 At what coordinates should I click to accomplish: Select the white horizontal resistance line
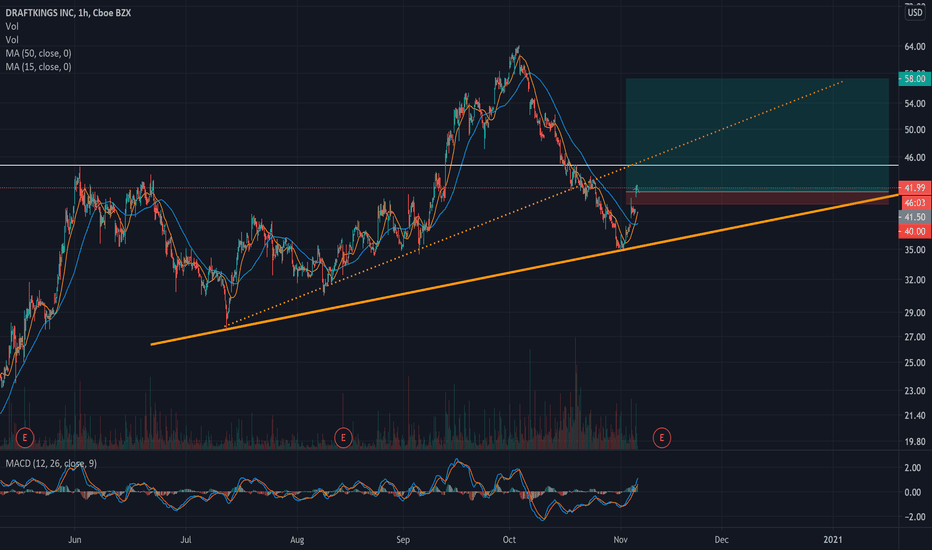pyautogui.click(x=449, y=165)
